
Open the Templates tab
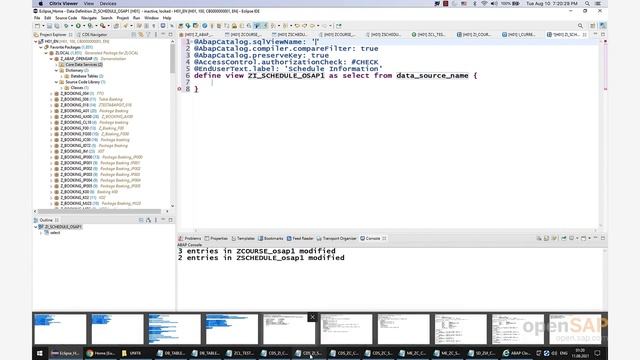point(243,238)
